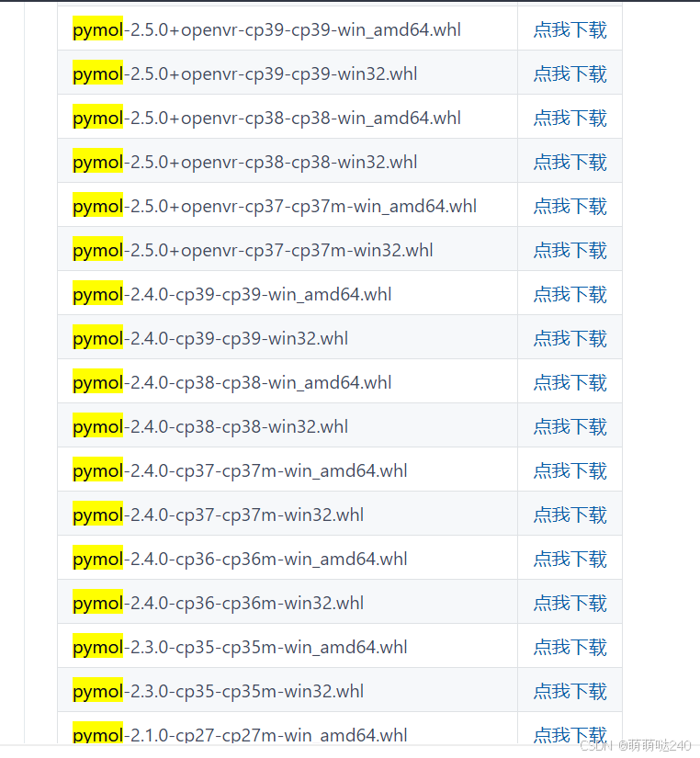Download pymol-2.5.0+openvr-cp38-cp38-win32.whl via its 点我下载 link
The image size is (700, 758).
click(x=570, y=162)
